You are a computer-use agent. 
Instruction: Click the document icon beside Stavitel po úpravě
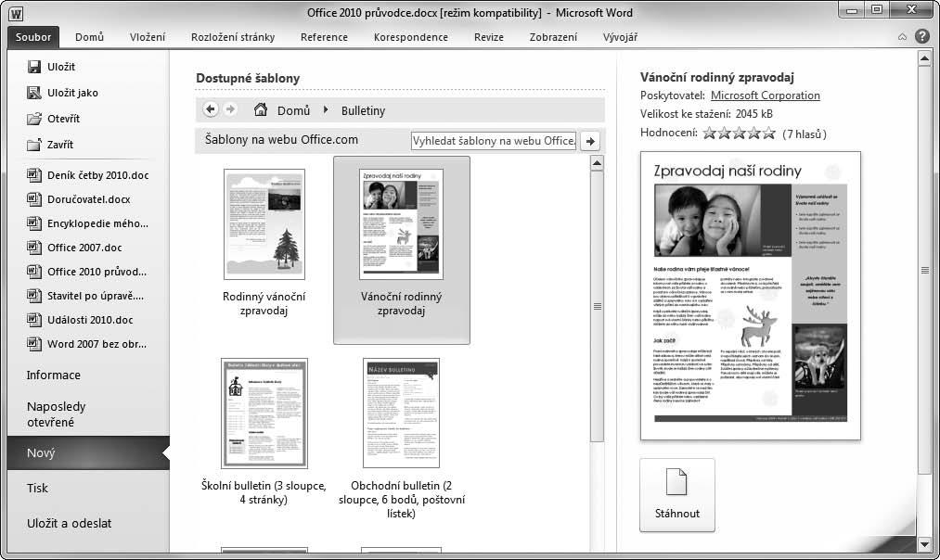pos(34,295)
